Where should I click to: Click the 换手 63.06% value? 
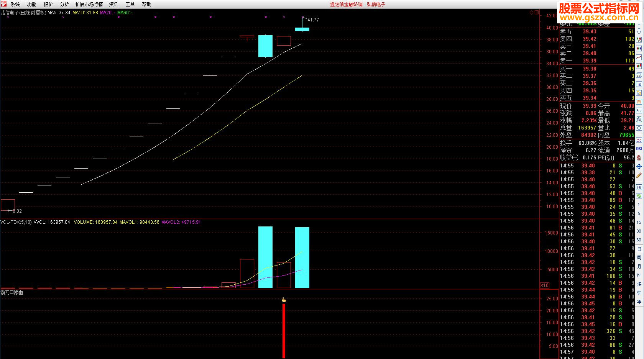587,143
